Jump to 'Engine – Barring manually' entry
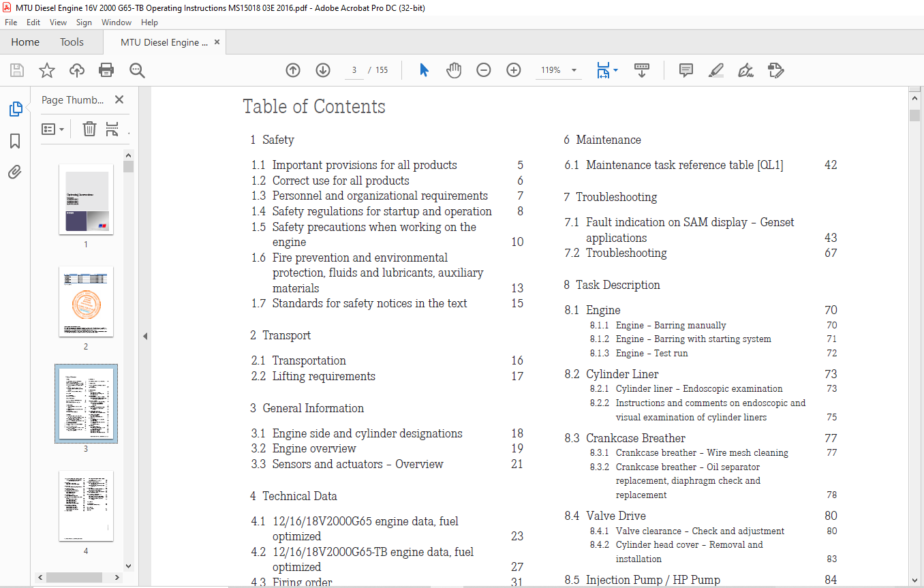 671,325
